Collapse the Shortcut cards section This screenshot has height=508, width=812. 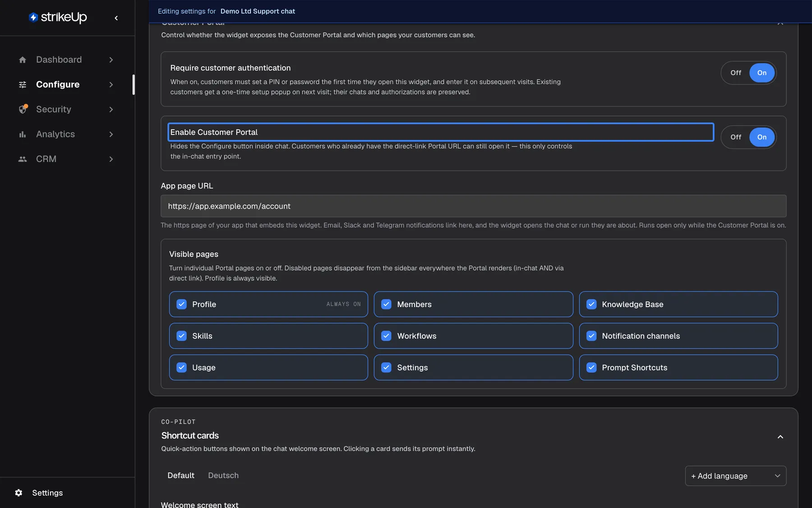pyautogui.click(x=780, y=437)
